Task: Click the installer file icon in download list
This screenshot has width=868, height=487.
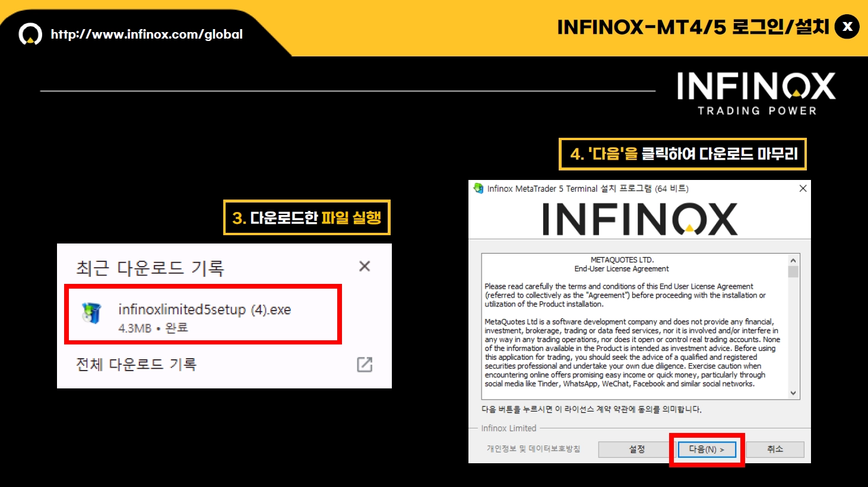Action: (x=92, y=313)
